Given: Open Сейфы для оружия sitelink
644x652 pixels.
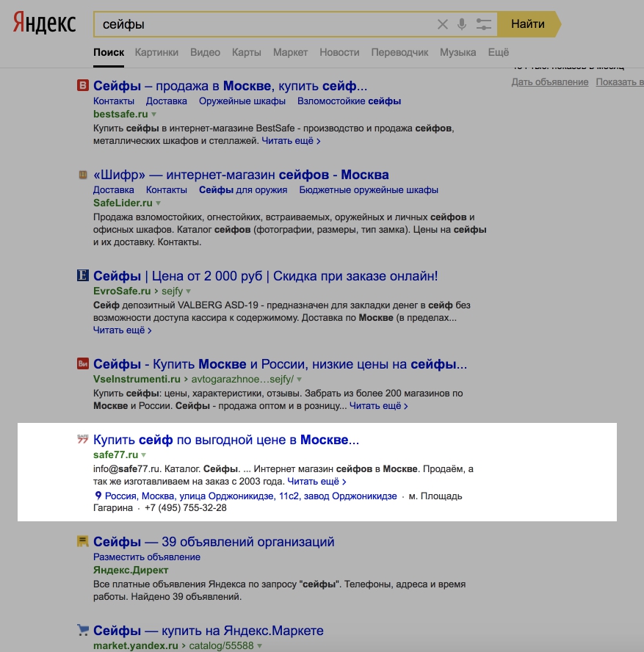Looking at the screenshot, I should coord(243,190).
